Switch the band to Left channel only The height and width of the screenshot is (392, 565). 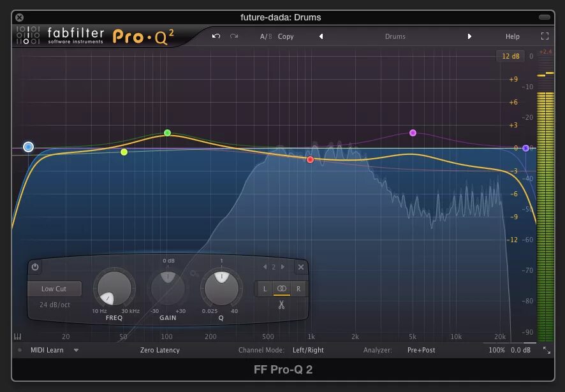[x=265, y=288]
